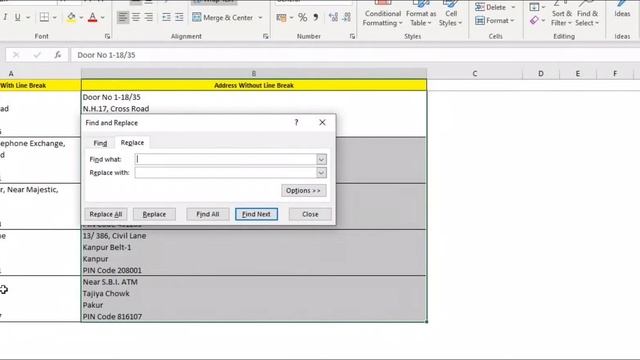Cancel formula bar entry
Image resolution: width=640 pixels, height=360 pixels.
(x=16, y=55)
